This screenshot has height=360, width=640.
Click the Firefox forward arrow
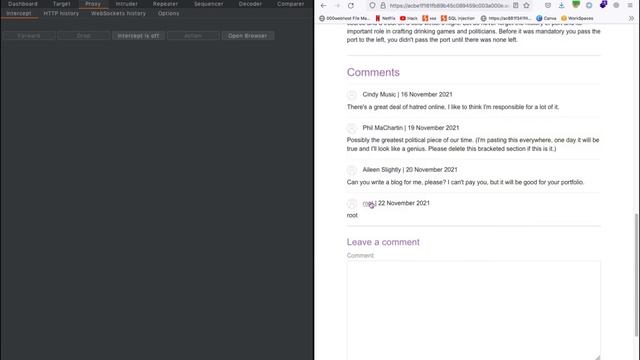pyautogui.click(x=337, y=6)
